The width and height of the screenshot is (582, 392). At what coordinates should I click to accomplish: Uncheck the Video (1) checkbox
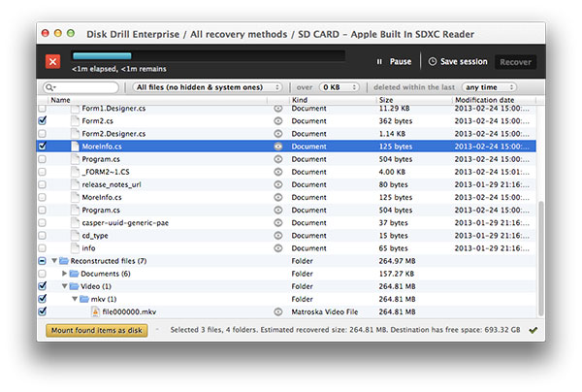pyautogui.click(x=43, y=286)
